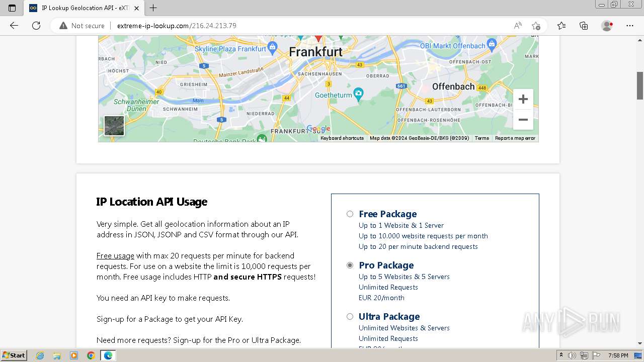The image size is (644, 362).
Task: Click the page vertical scrollbar thumb
Action: 640,85
